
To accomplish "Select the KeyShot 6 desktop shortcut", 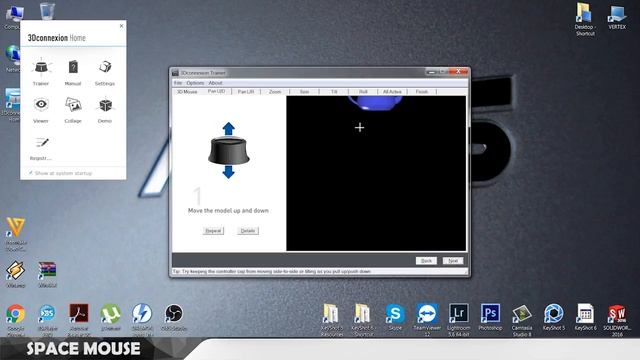I will click(x=585, y=317).
